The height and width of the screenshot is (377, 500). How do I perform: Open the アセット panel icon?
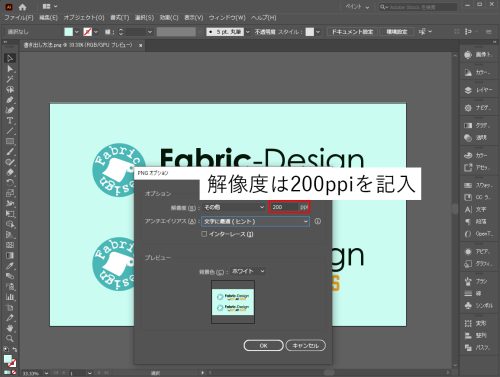coord(478,168)
